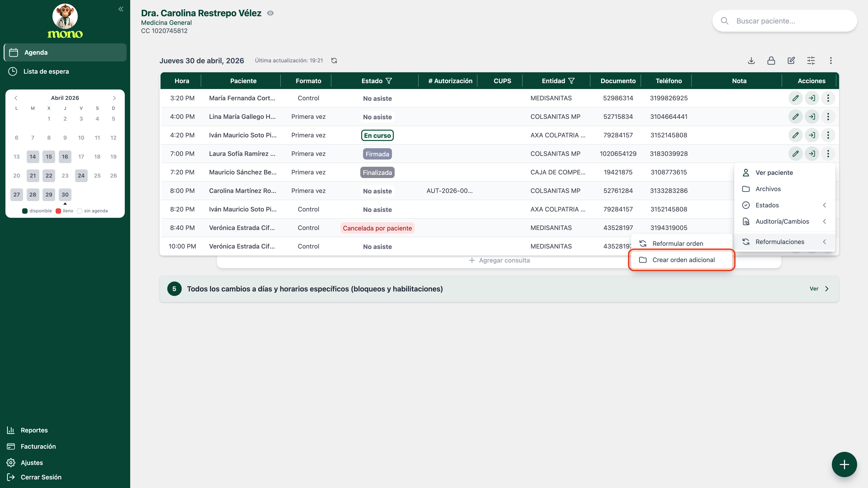Click the Cancelada por paciente status badge
Screen dimensions: 868x488
[377, 228]
